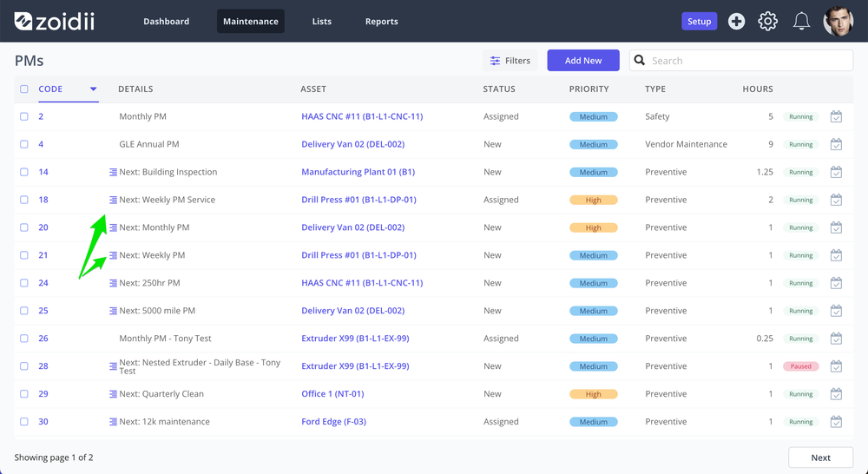
Task: Click nested list icon beside Weekly PM Service
Action: tap(113, 200)
